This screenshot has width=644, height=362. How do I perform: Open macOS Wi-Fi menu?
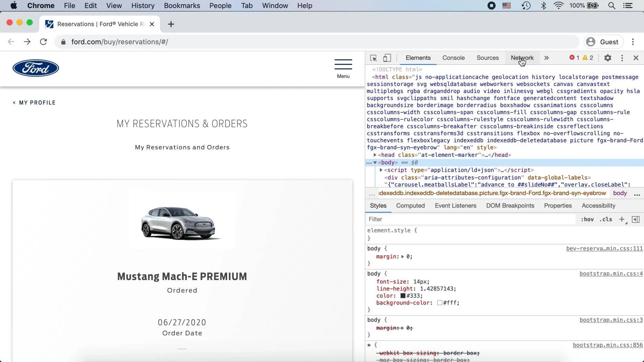558,5
